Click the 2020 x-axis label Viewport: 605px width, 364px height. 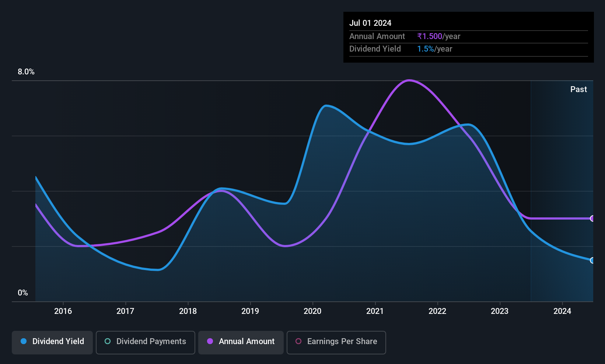(312, 311)
